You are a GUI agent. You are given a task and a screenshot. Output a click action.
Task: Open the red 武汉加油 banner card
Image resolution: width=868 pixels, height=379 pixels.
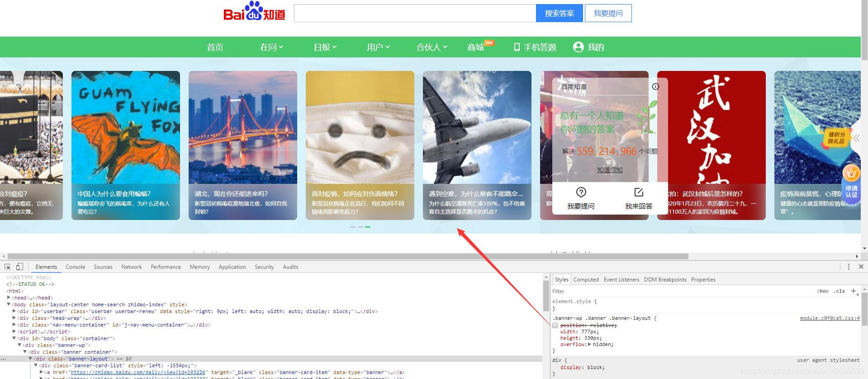click(x=711, y=145)
